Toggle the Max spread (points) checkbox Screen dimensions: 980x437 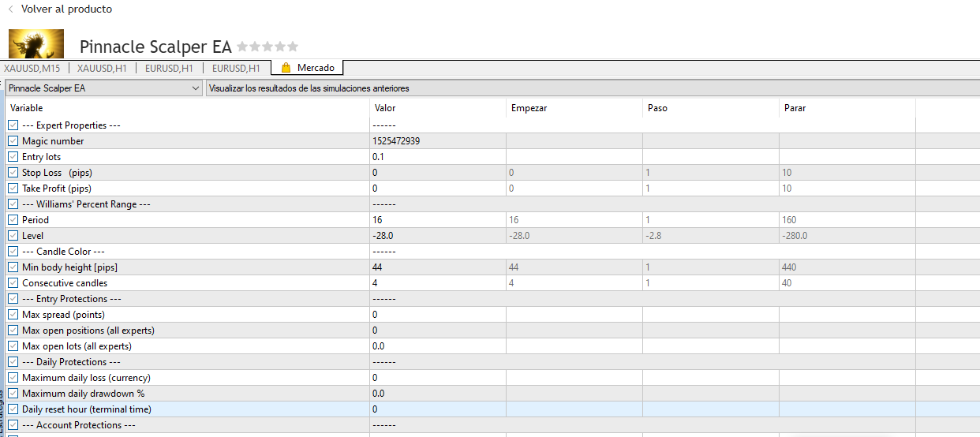point(13,315)
